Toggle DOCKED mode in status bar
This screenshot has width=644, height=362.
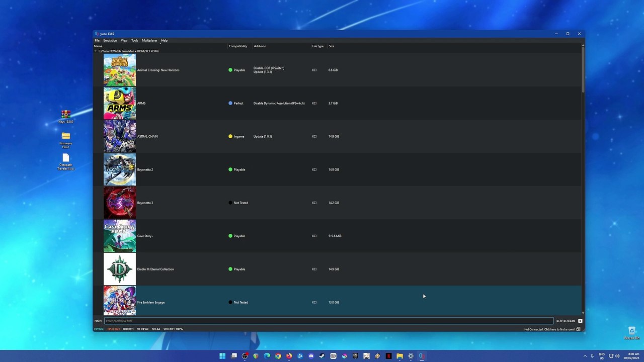[x=128, y=329]
